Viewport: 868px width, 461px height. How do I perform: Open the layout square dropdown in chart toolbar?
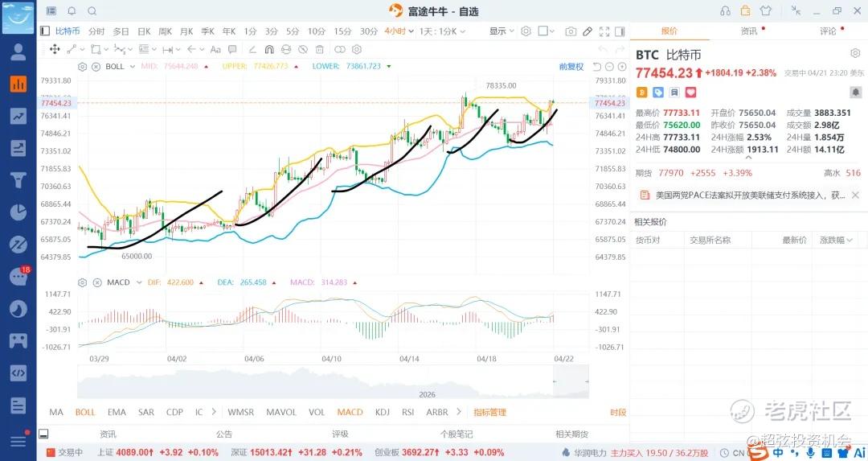coord(546,31)
